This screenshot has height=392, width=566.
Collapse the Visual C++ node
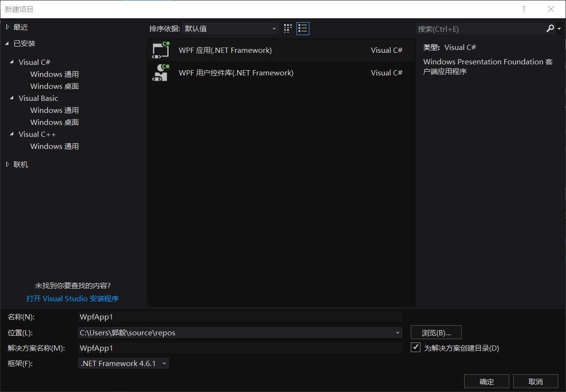(x=12, y=134)
